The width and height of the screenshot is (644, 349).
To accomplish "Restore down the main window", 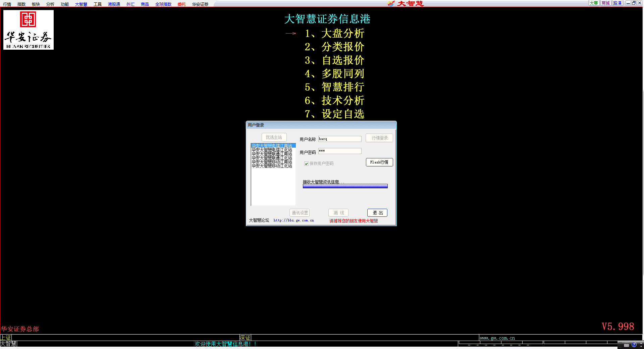I will pyautogui.click(x=634, y=3).
